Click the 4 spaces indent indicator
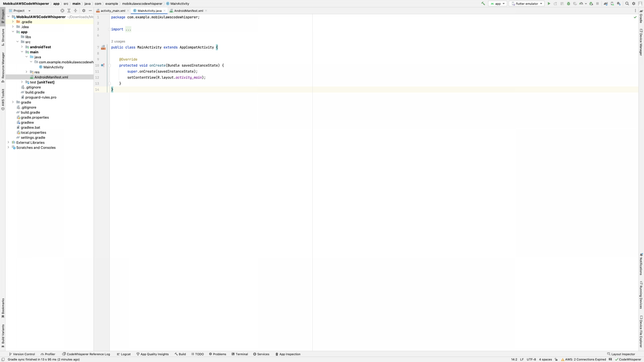Viewport: 644px width, 362px height. point(545,359)
